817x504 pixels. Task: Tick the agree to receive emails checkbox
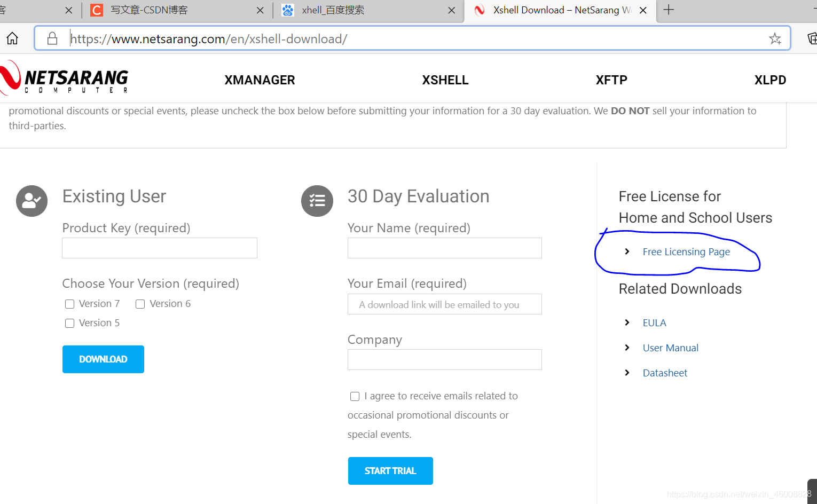pos(355,396)
